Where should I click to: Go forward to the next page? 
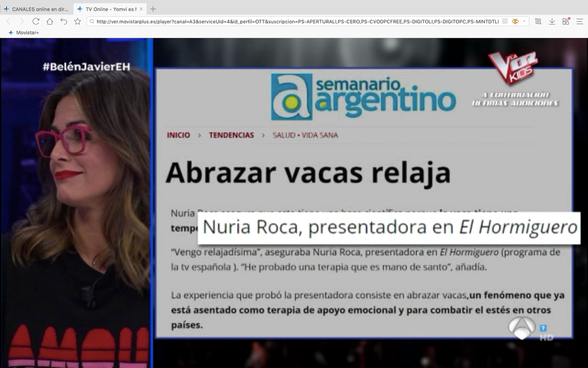click(x=22, y=22)
